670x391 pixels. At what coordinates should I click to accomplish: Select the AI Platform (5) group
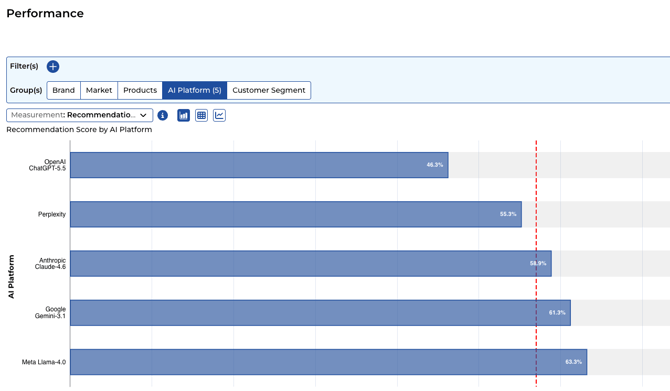pos(194,90)
